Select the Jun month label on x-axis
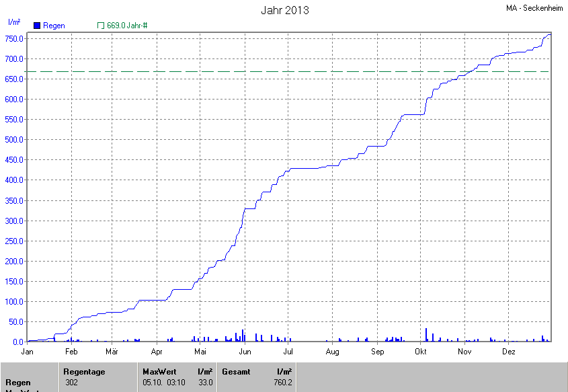 (x=245, y=352)
